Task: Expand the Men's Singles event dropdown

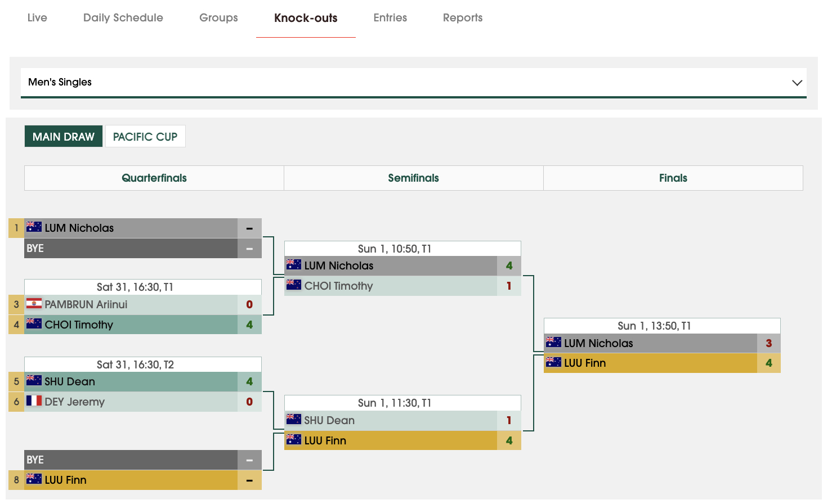Action: [x=414, y=82]
